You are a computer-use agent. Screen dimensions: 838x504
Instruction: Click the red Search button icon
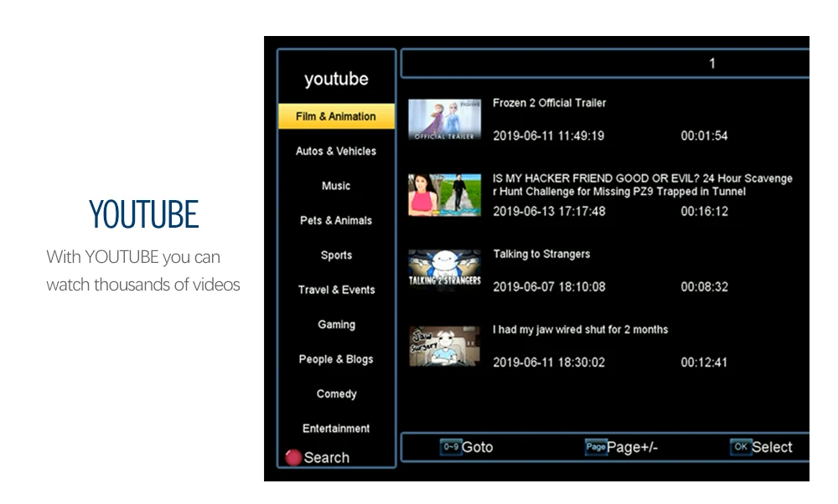293,458
